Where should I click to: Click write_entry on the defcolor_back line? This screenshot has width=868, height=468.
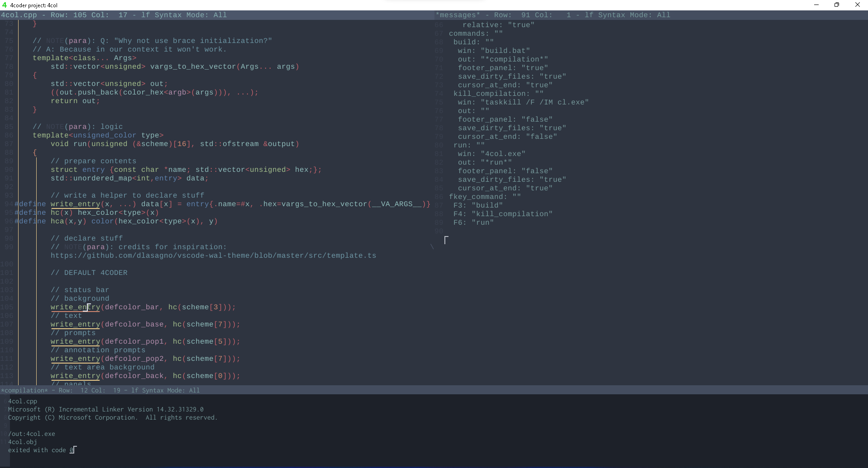click(x=75, y=376)
